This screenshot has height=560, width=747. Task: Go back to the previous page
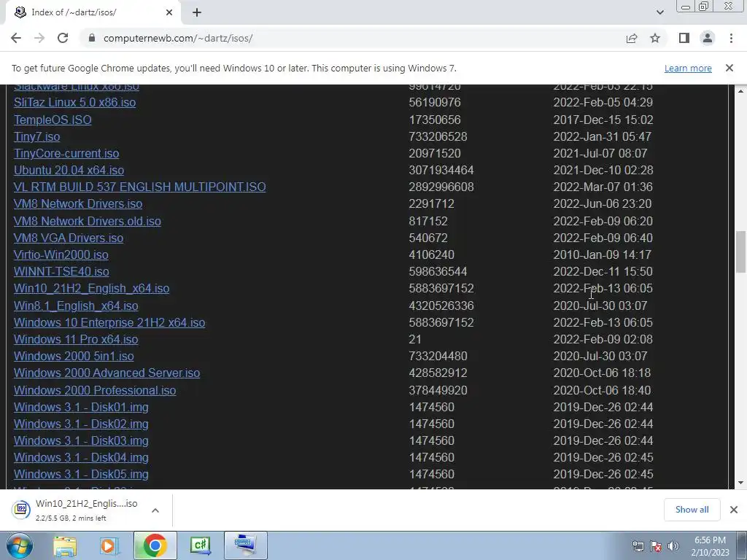[x=16, y=38]
